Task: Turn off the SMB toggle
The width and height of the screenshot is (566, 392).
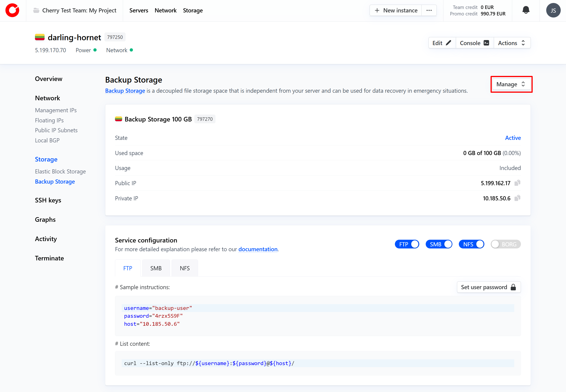Action: pyautogui.click(x=439, y=244)
